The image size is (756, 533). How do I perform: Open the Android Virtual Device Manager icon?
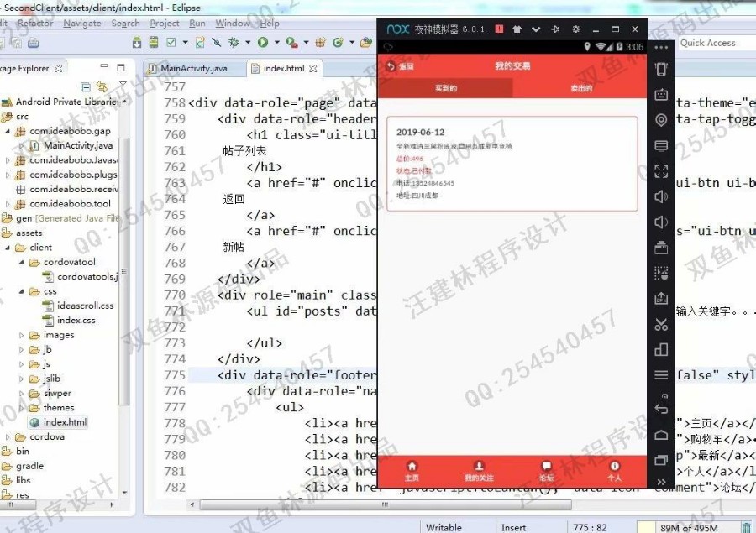[154, 43]
